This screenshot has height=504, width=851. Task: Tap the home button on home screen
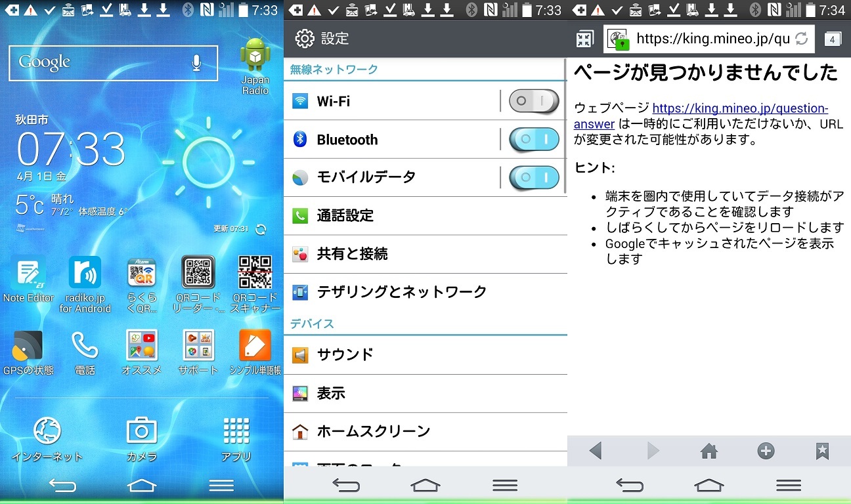(142, 486)
